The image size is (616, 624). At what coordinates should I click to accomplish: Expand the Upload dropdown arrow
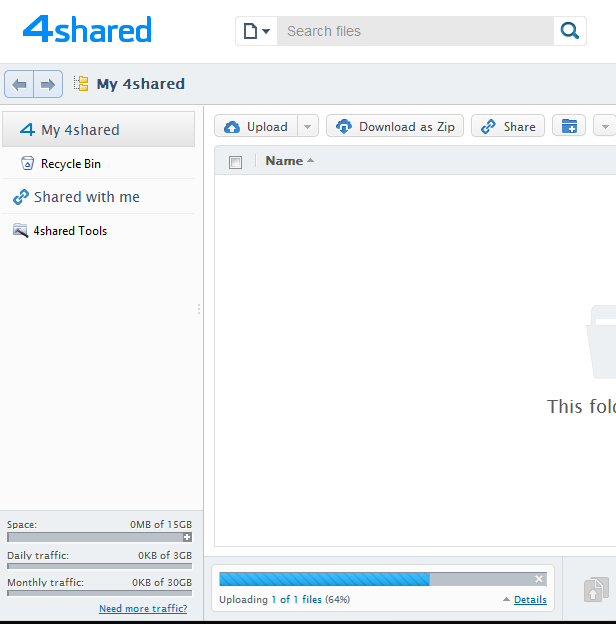point(308,126)
